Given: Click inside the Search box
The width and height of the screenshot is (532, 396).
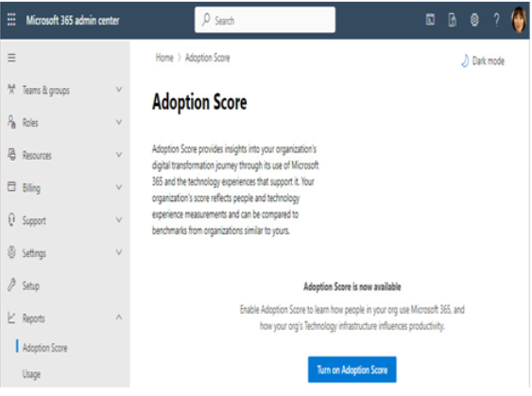Looking at the screenshot, I should (265, 20).
